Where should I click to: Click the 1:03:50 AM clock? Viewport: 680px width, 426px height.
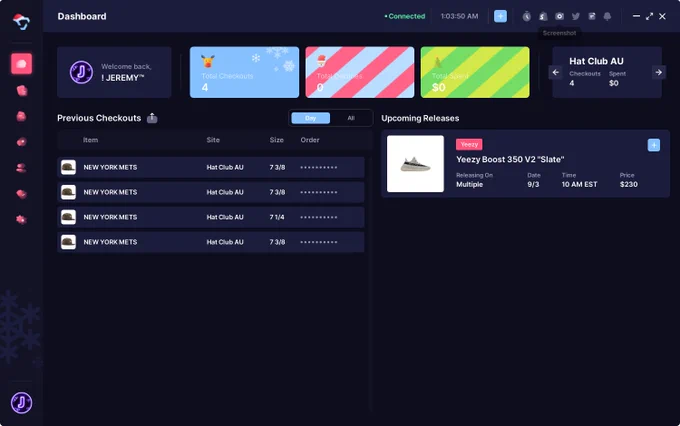coord(459,16)
